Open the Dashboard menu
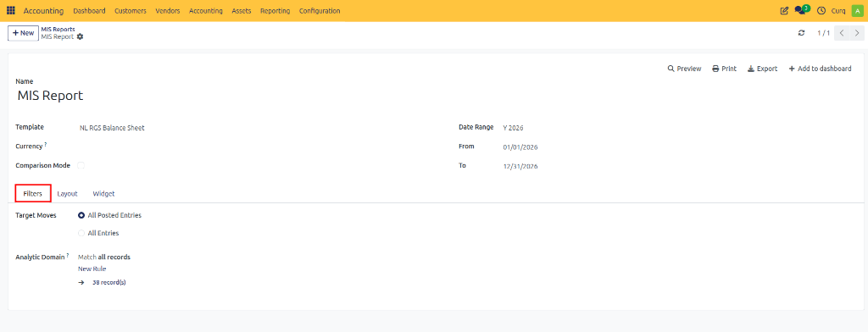 89,10
